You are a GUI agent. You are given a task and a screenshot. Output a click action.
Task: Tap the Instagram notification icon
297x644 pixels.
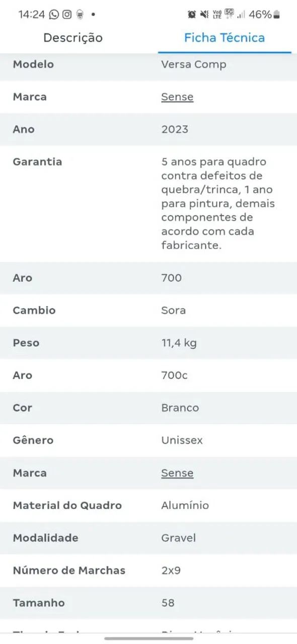click(x=67, y=15)
